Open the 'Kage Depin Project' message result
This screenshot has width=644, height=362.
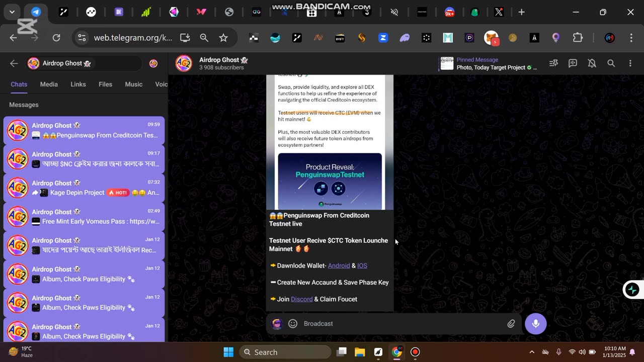(x=84, y=188)
